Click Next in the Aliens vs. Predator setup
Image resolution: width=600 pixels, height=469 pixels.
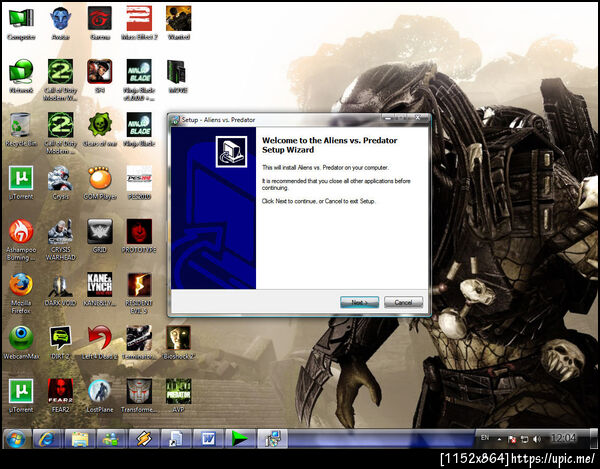coord(359,302)
